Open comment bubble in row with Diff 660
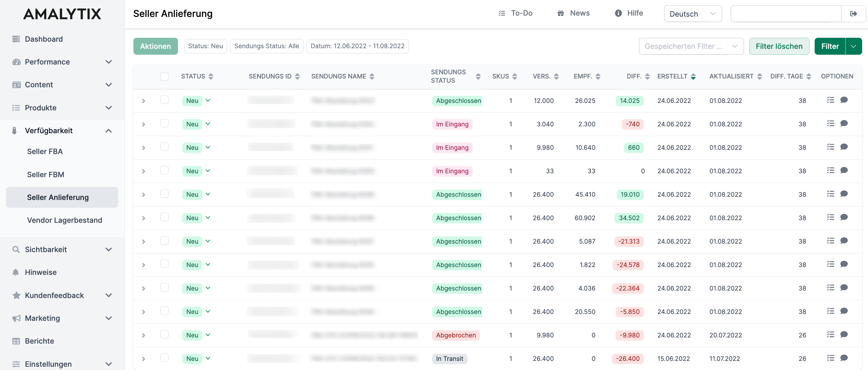This screenshot has height=370, width=868. point(844,147)
